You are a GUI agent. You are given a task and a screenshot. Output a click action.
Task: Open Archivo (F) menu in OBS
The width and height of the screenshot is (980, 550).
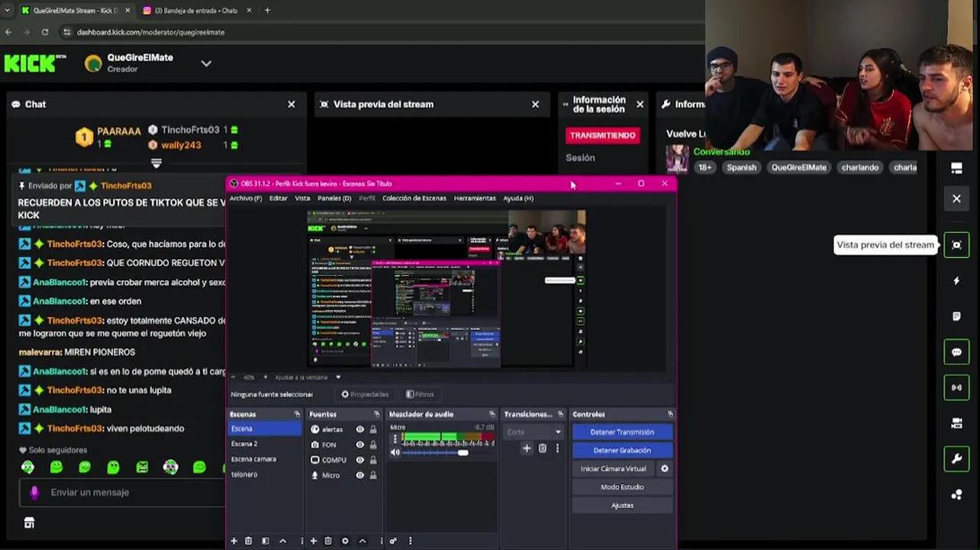(x=246, y=198)
